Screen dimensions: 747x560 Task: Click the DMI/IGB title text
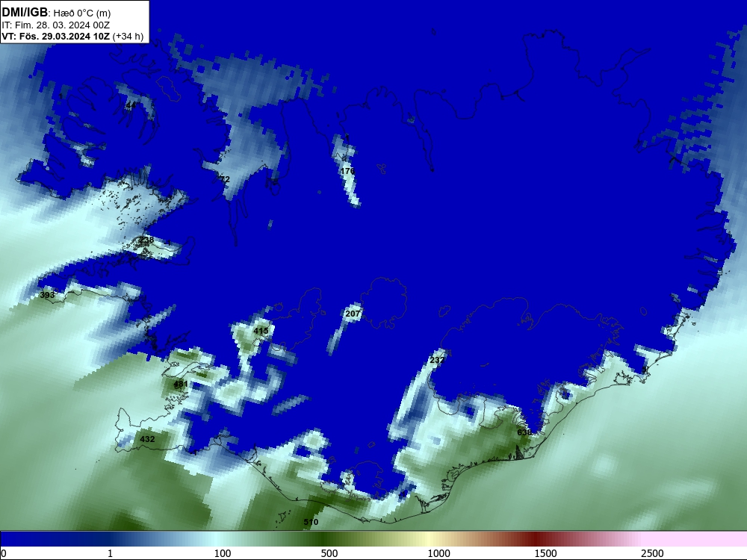point(25,12)
